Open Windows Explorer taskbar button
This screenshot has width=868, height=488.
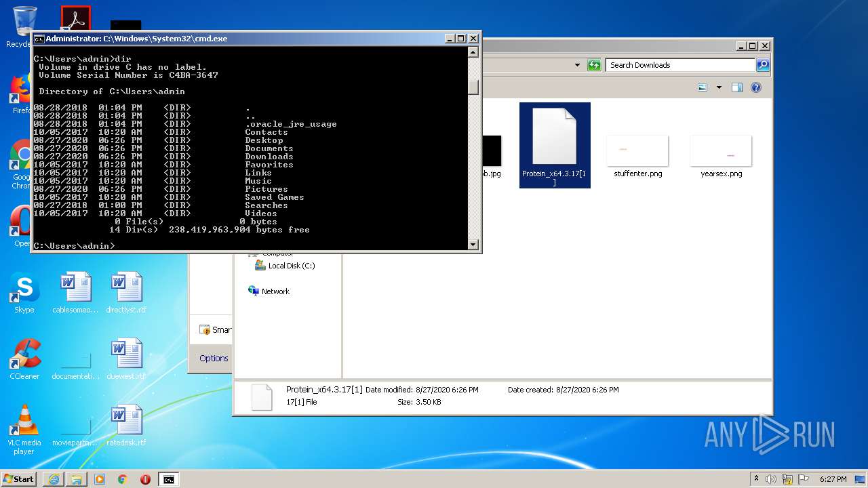pyautogui.click(x=77, y=479)
